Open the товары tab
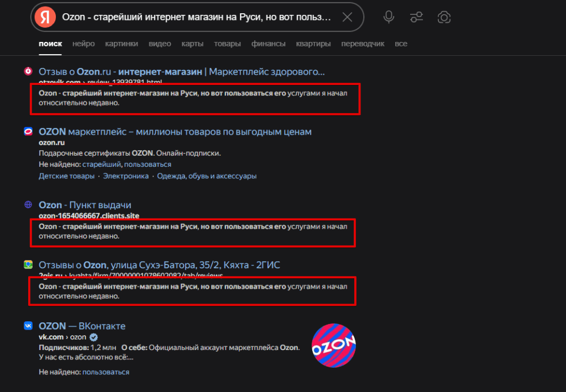The height and width of the screenshot is (392, 566). pyautogui.click(x=227, y=44)
